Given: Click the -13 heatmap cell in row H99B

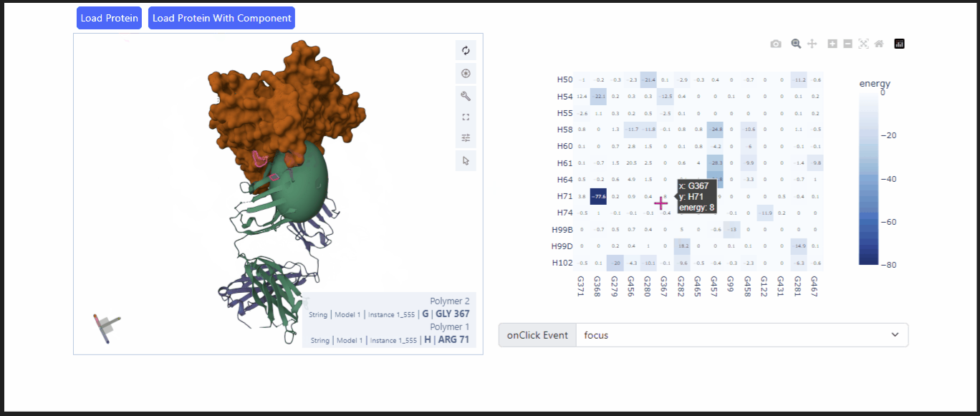Looking at the screenshot, I should (732, 230).
